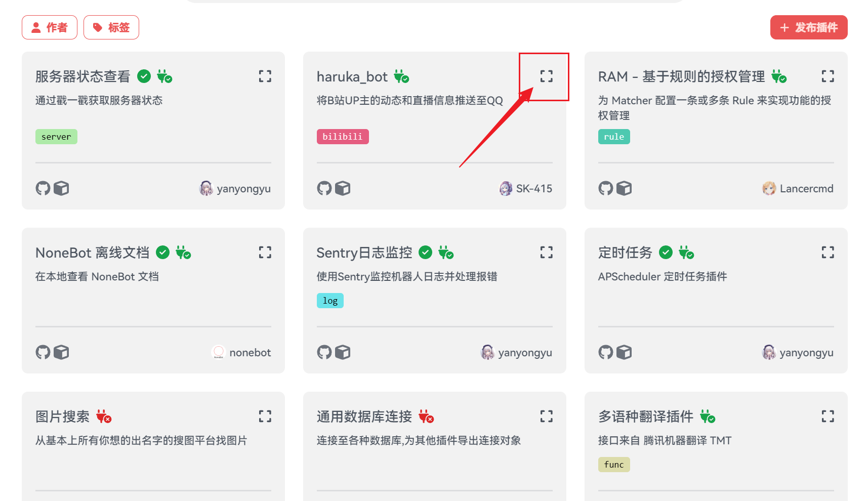Click red failed plug on 通用数据库连接

[426, 416]
